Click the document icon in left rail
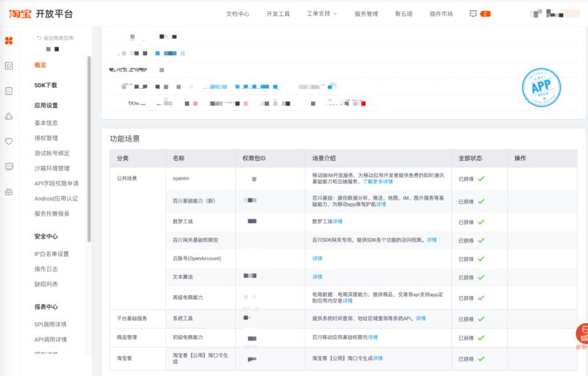Viewport: 588px width, 376px height. tap(9, 91)
